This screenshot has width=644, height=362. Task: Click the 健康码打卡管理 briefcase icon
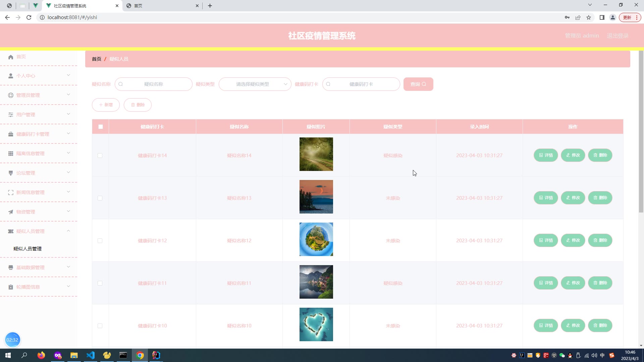pyautogui.click(x=11, y=134)
